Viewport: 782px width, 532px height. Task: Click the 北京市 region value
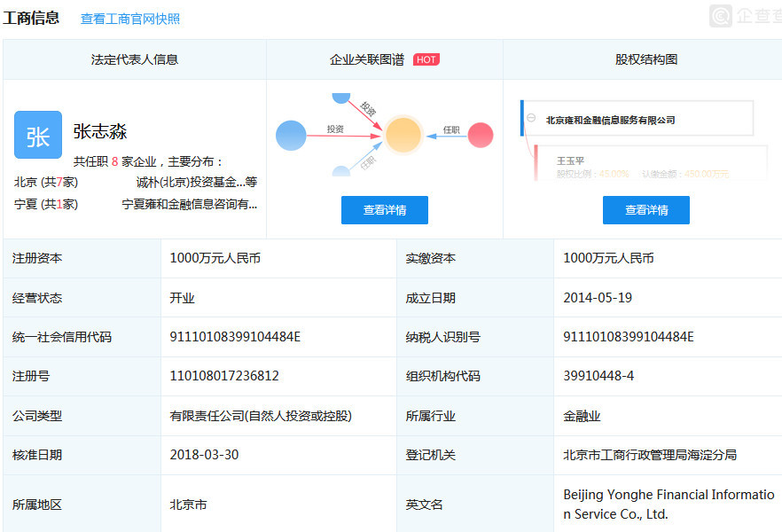pos(188,505)
